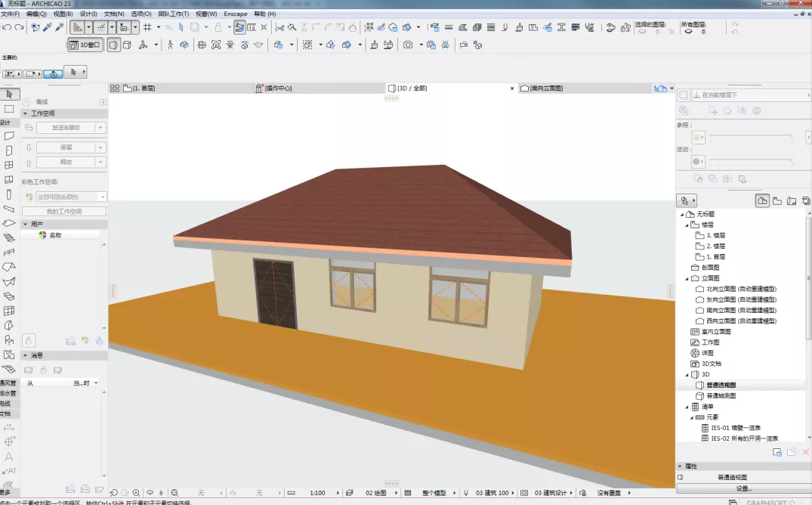Collapse the 工作空间 section
Image resolution: width=812 pixels, height=505 pixels.
(x=25, y=113)
